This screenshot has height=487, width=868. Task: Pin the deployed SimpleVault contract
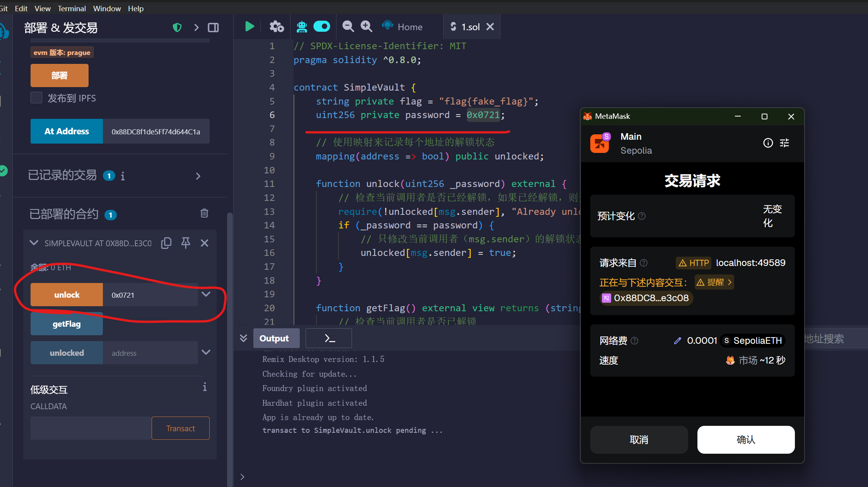coord(186,243)
